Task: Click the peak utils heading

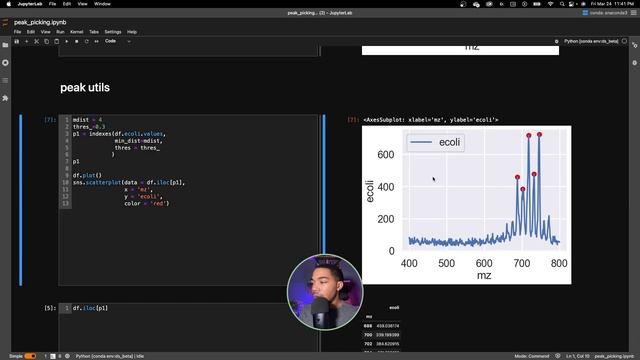Action: (x=85, y=87)
